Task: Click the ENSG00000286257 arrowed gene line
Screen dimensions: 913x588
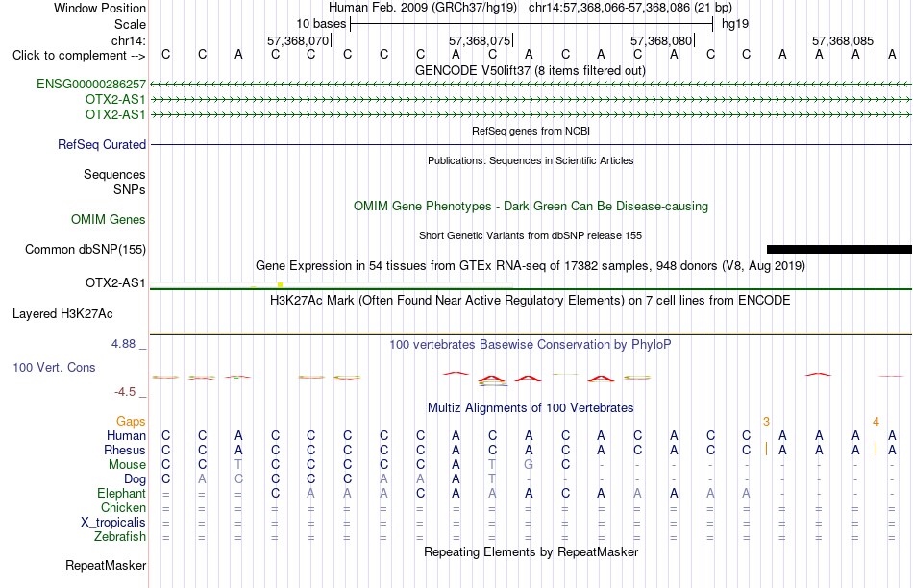Action: (531, 85)
